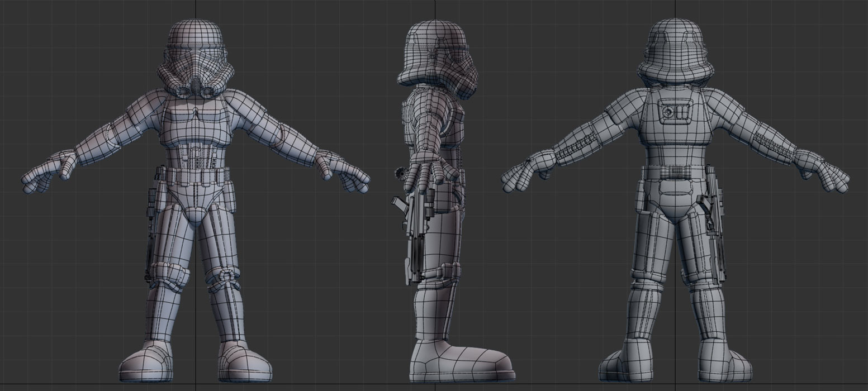Select the chest plate in front view

195,120
